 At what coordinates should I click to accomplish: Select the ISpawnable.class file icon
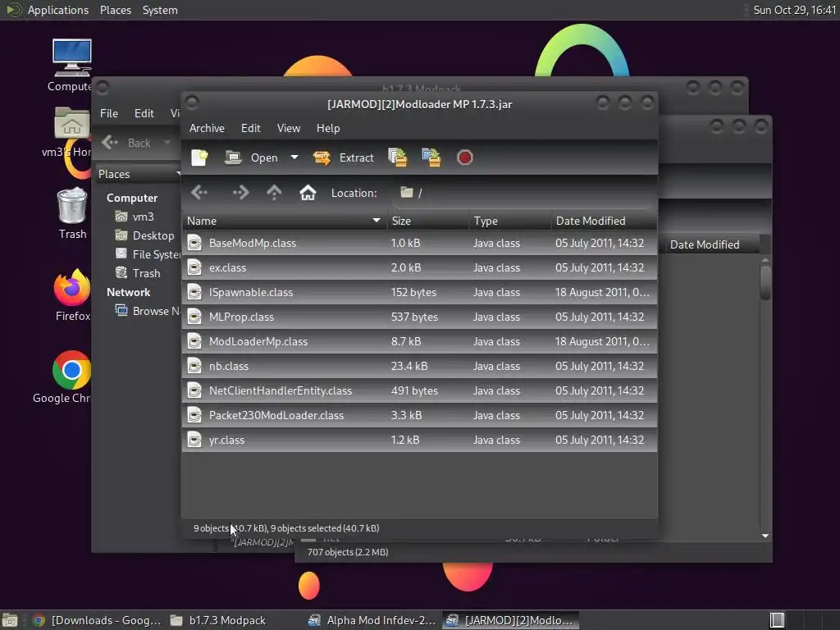194,293
